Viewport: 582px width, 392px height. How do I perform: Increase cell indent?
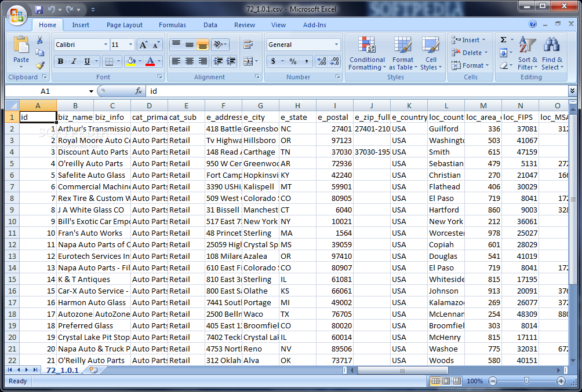pos(231,61)
